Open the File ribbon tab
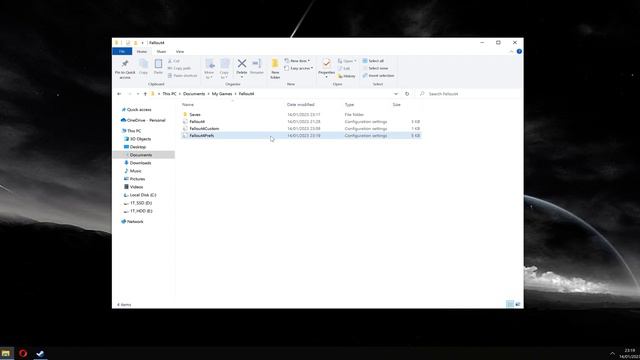The height and width of the screenshot is (360, 640). pyautogui.click(x=122, y=51)
